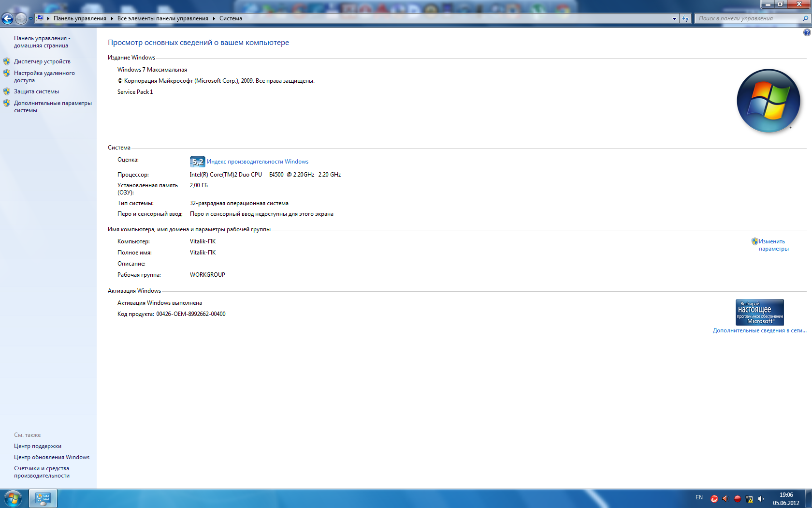This screenshot has width=812, height=508.
Task: Click 'WORKGROUP' workgroup value
Action: coord(207,275)
